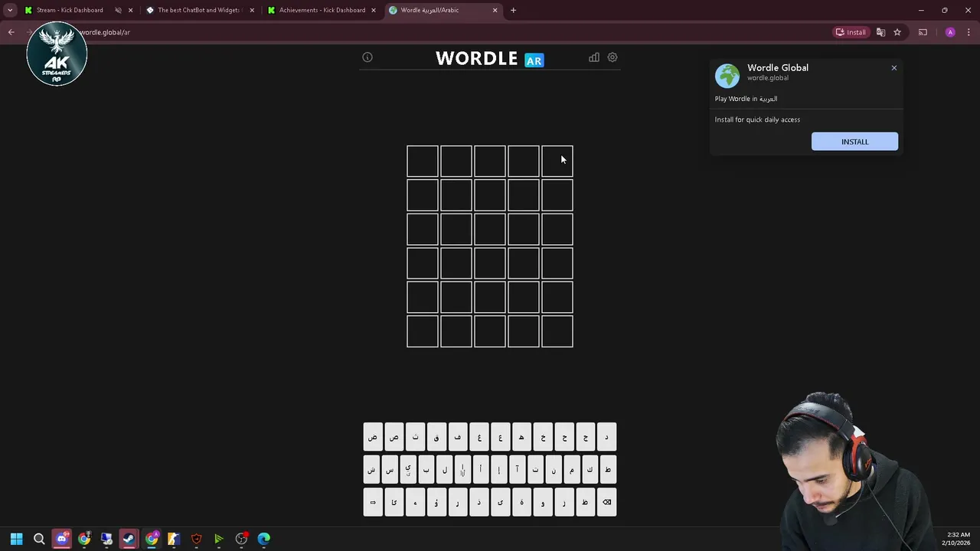Open Discord from the taskbar
The height and width of the screenshot is (551, 980).
point(61,539)
